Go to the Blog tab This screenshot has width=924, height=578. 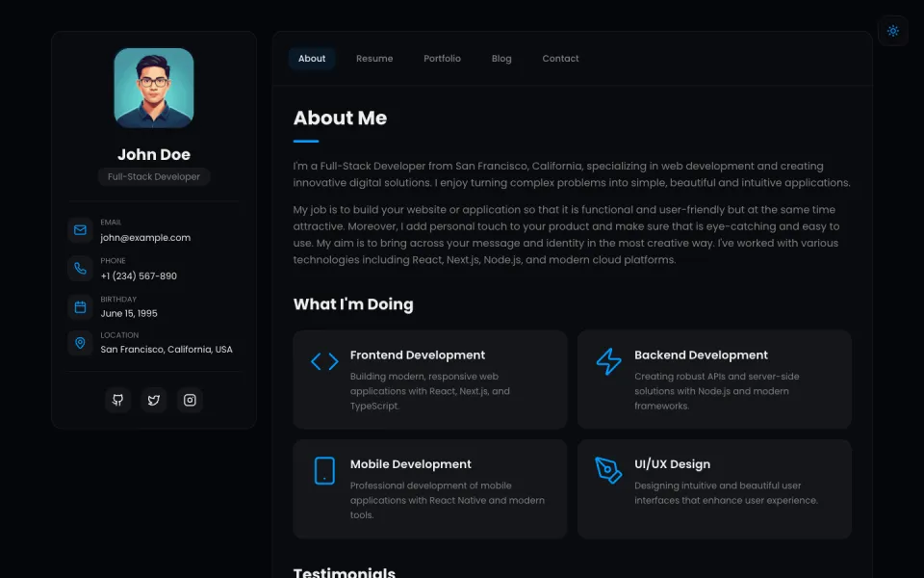point(501,59)
